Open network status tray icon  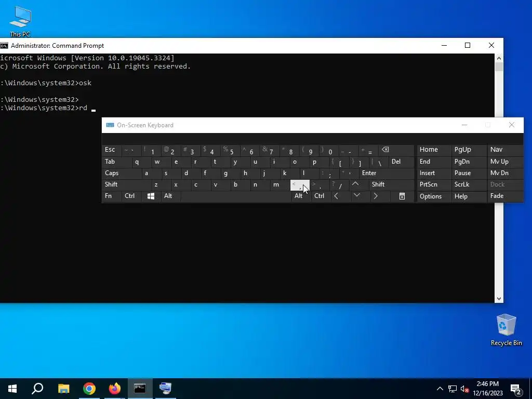[x=453, y=389]
